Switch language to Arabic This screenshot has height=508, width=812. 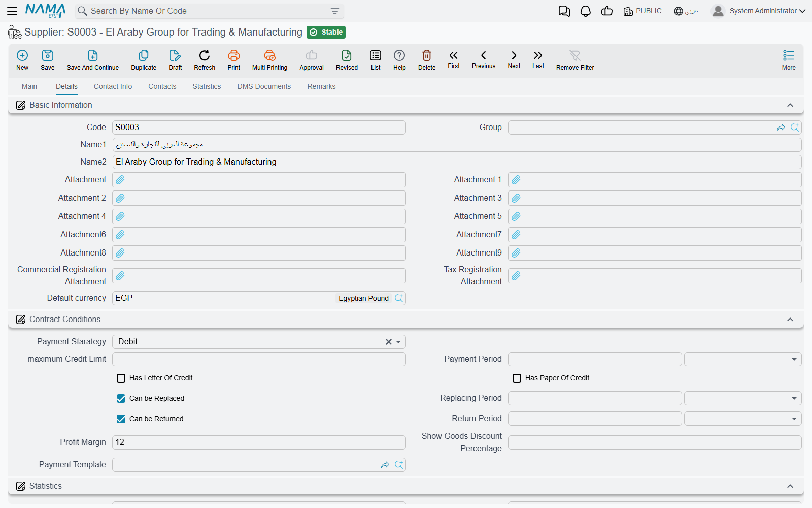click(x=686, y=11)
